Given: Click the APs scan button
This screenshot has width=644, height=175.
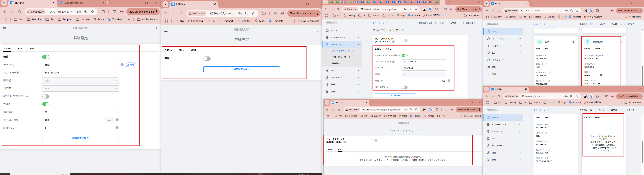Looking at the screenshot, I should 130,65.
